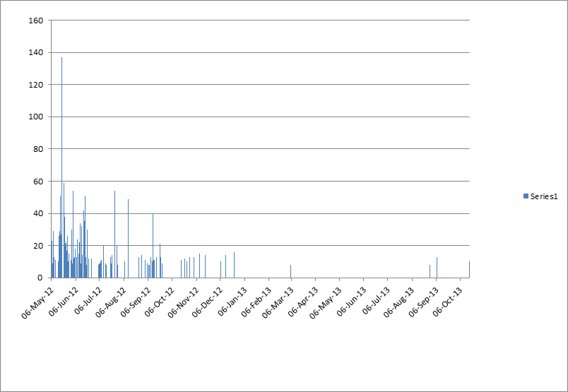Click the 06-Jul-13 date axis label

coord(377,300)
